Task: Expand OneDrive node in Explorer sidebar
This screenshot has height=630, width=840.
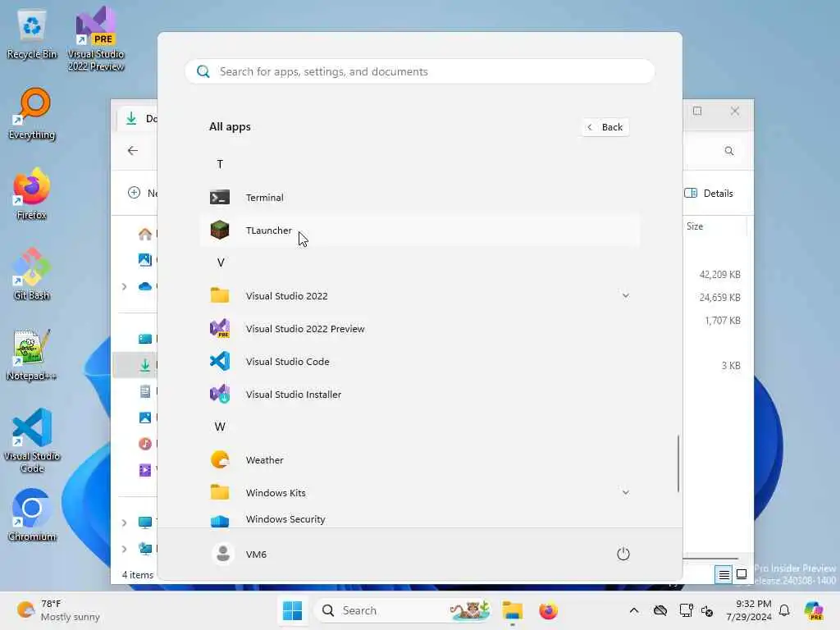Action: pos(125,286)
